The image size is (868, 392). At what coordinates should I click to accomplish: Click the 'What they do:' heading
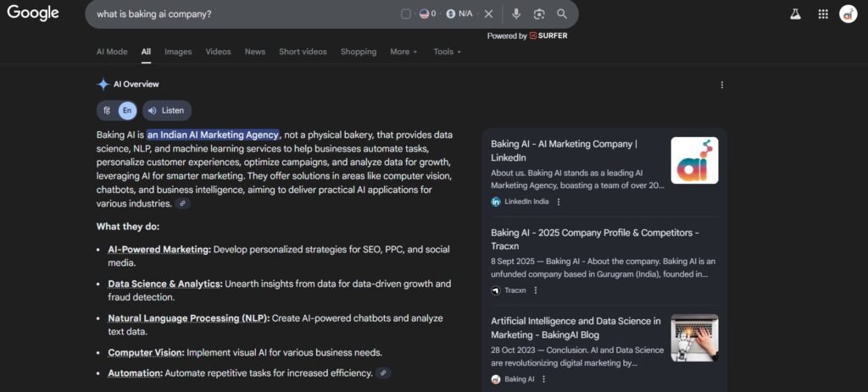tap(128, 227)
